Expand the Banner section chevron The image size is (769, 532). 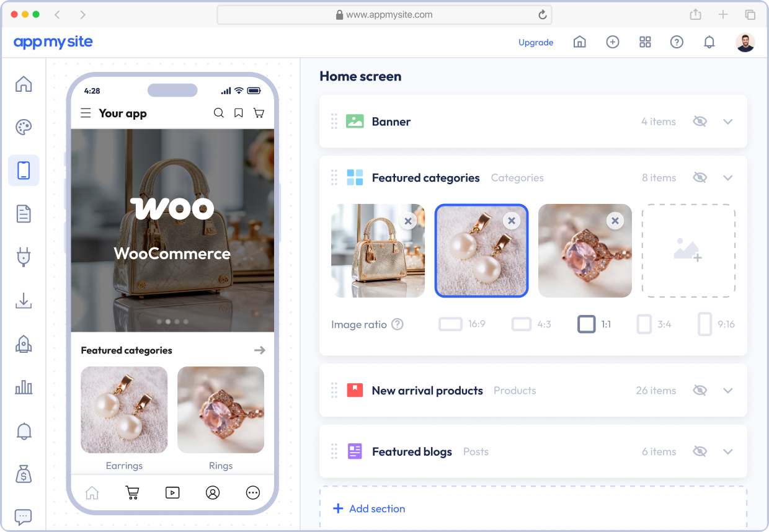[x=728, y=122]
